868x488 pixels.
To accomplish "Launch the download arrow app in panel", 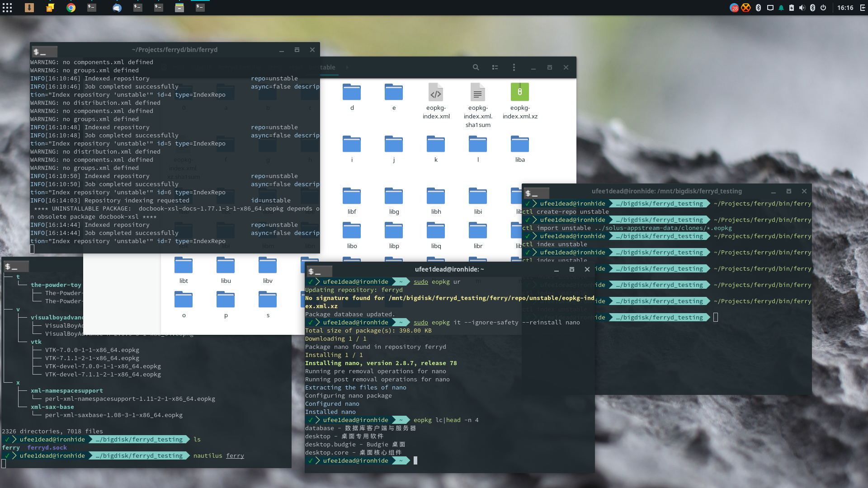I will click(x=29, y=8).
